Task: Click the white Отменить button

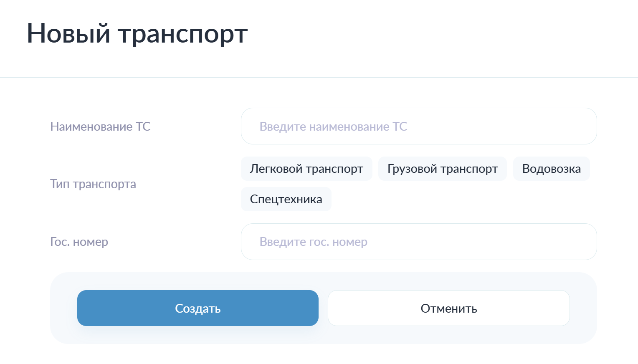Action: click(x=449, y=308)
